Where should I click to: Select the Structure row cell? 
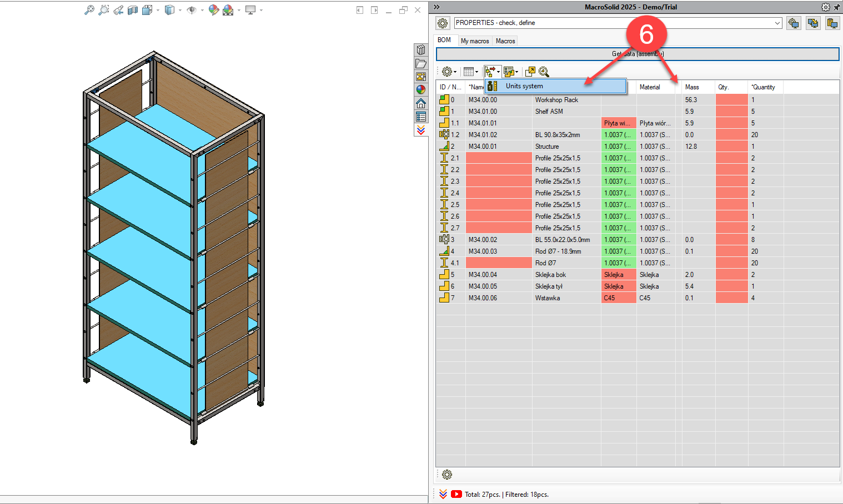(566, 147)
